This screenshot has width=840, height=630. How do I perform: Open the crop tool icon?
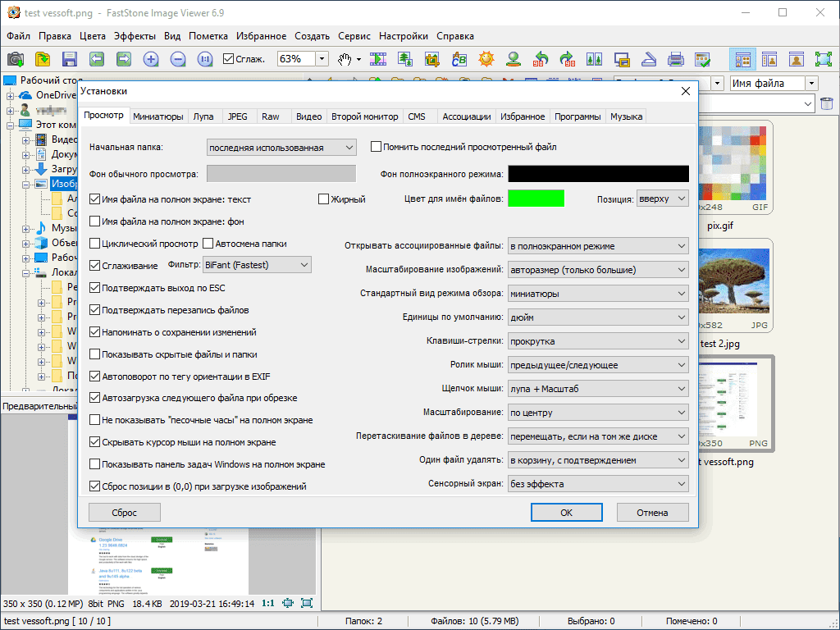tap(431, 59)
